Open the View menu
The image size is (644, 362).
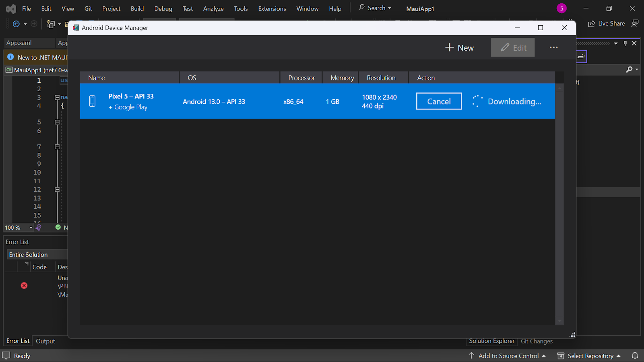[68, 8]
